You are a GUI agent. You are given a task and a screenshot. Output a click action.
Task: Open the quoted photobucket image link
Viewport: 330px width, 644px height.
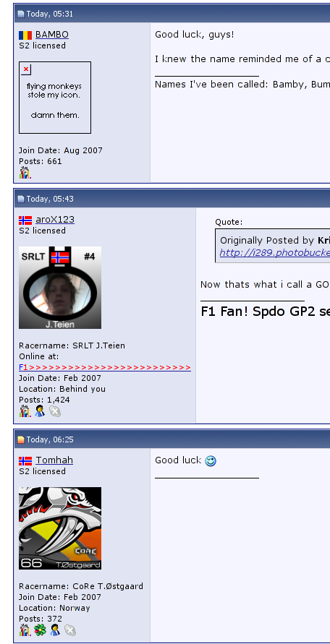pyautogui.click(x=274, y=252)
